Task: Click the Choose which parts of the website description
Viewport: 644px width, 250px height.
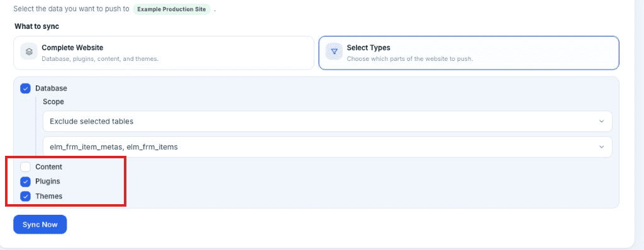Action: tap(410, 58)
